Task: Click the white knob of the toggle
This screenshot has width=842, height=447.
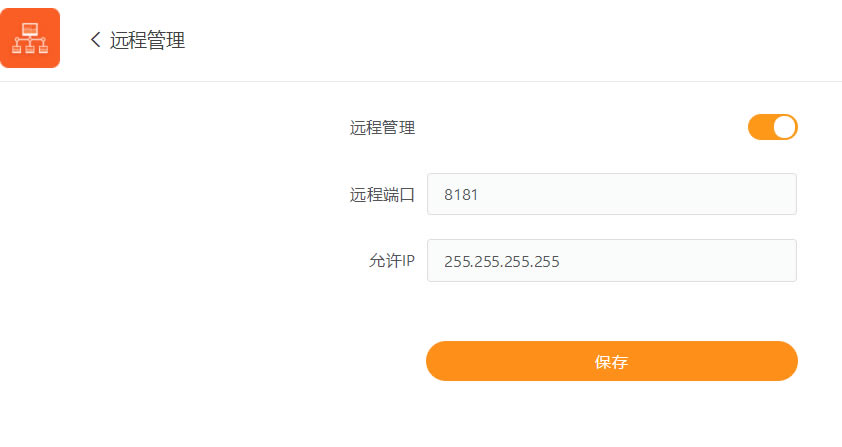Action: click(x=784, y=127)
